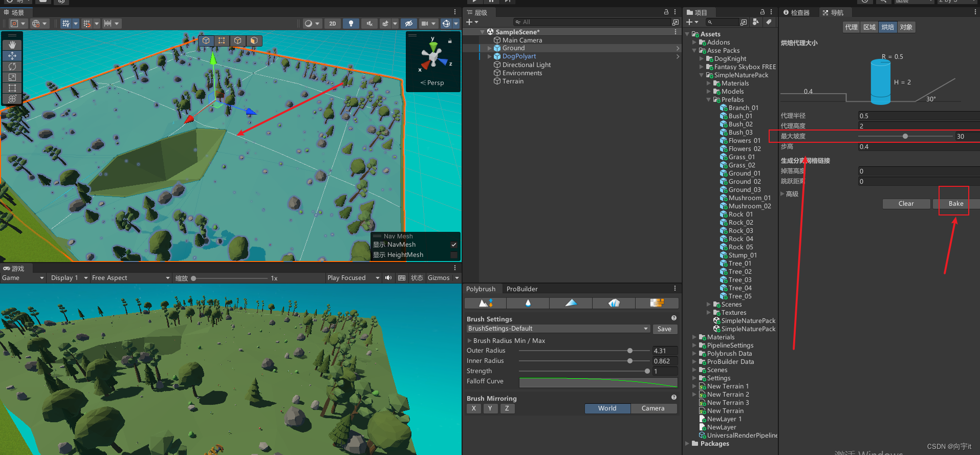
Task: Lock the Hierarchy panel
Action: point(666,12)
